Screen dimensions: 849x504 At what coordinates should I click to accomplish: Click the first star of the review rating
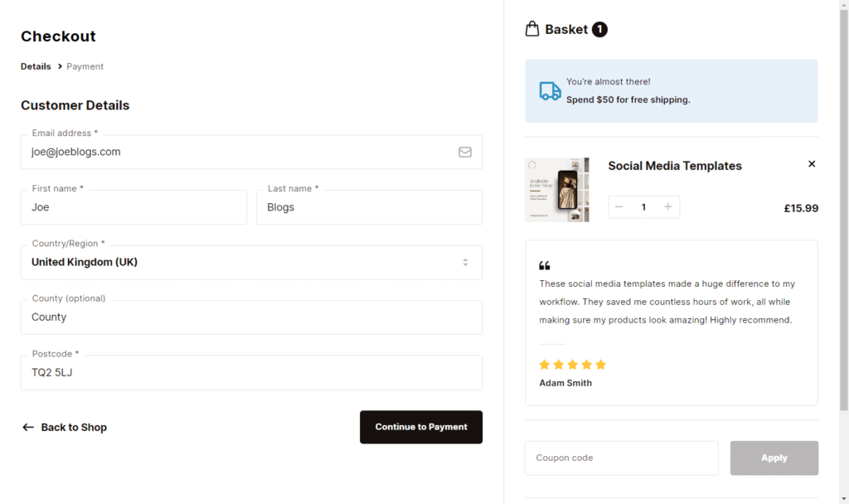(545, 364)
